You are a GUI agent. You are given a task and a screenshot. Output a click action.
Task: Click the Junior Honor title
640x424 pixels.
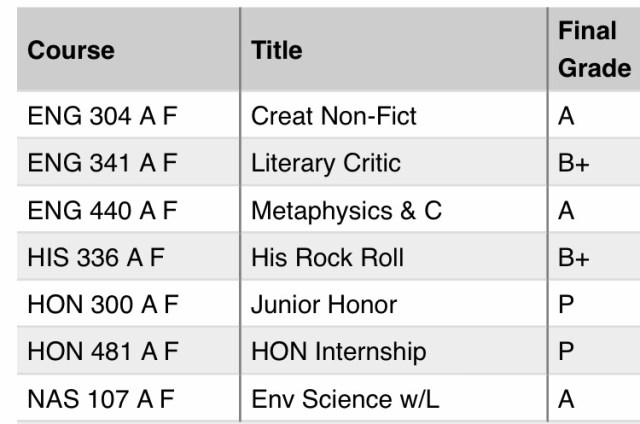(324, 305)
